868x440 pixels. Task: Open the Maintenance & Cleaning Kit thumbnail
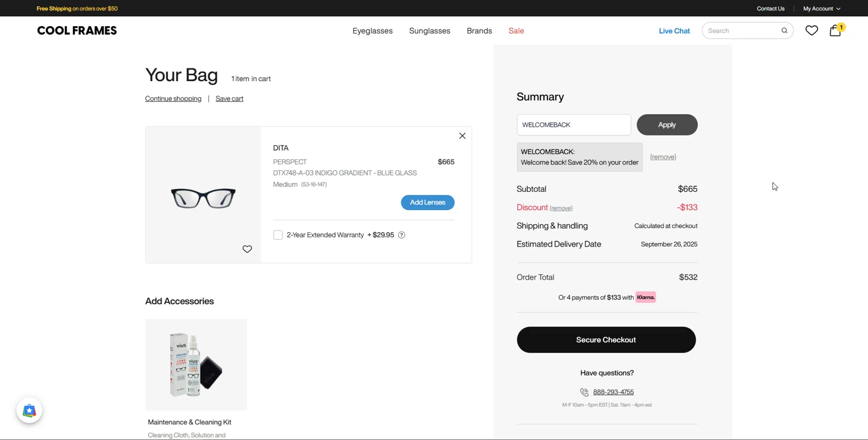point(196,365)
